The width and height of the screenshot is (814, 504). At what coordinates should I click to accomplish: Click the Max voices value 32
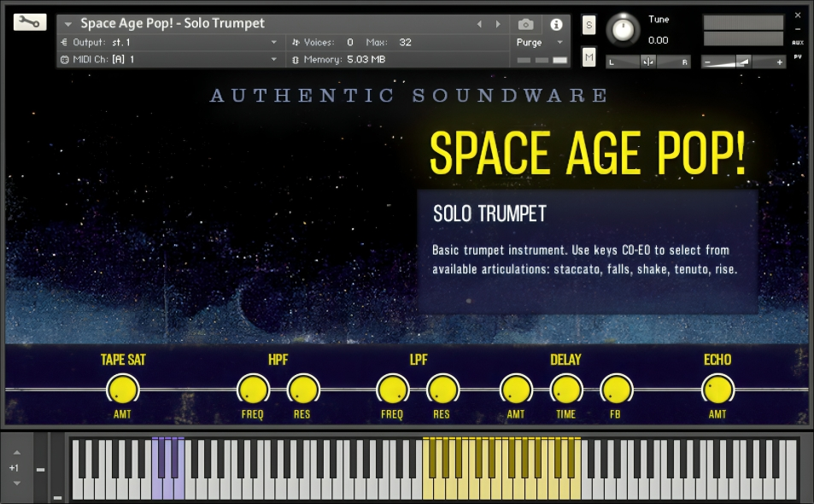[x=405, y=43]
